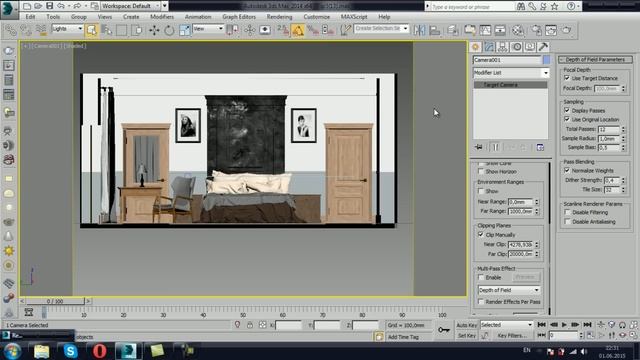Open the Depth of Field effect dropdown

click(509, 290)
